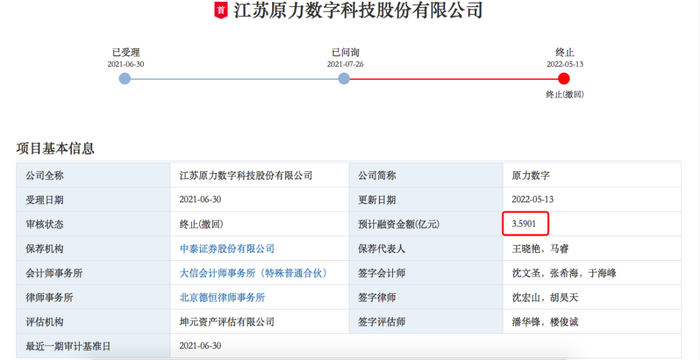
Task: Click the 已受理 timeline stage label
Action: pyautogui.click(x=126, y=53)
